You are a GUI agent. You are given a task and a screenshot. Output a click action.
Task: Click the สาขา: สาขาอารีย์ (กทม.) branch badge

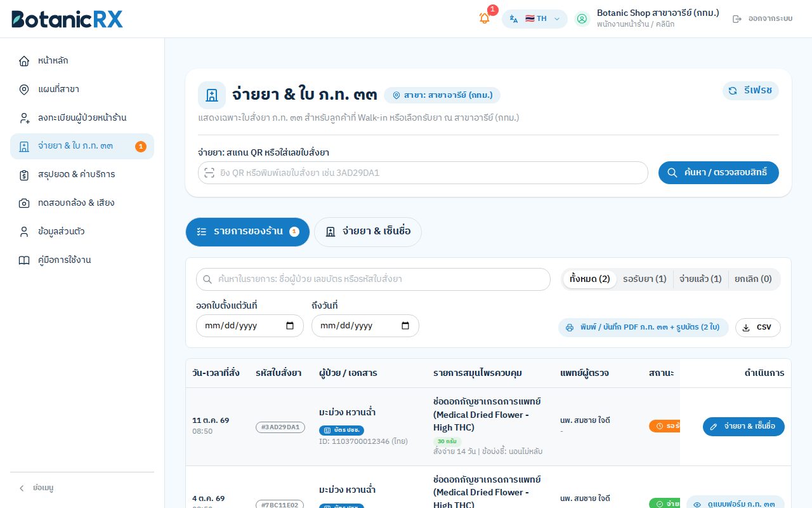(x=442, y=95)
